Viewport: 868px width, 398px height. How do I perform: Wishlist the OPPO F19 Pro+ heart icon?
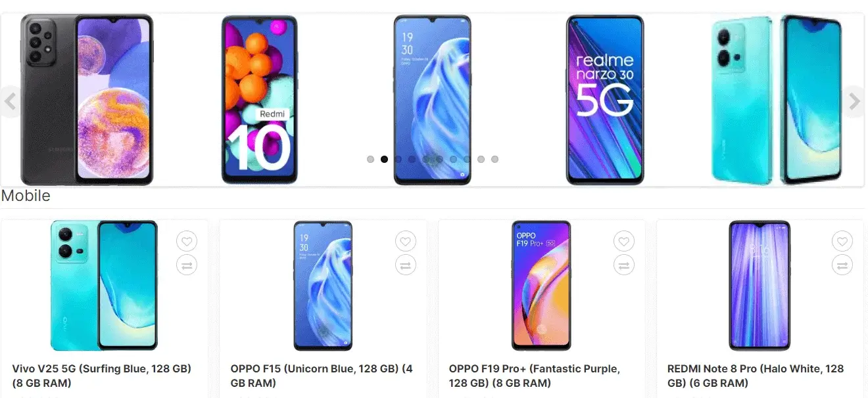(x=624, y=242)
